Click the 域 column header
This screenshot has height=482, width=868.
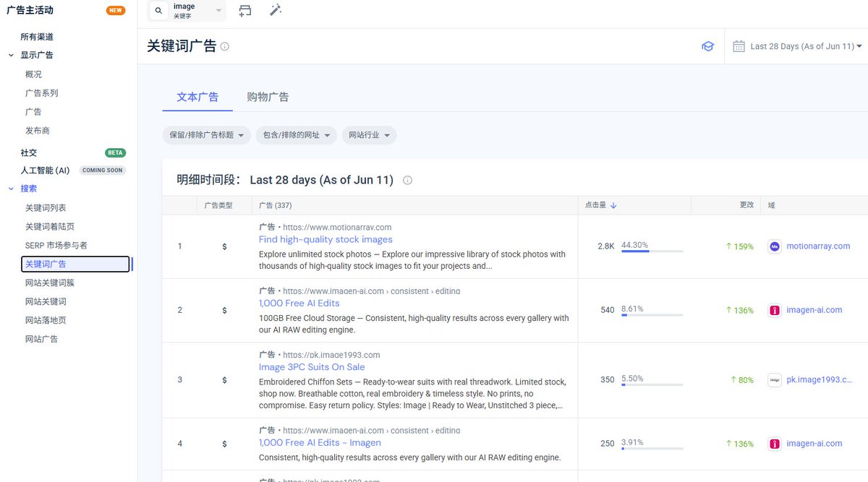pyautogui.click(x=771, y=205)
